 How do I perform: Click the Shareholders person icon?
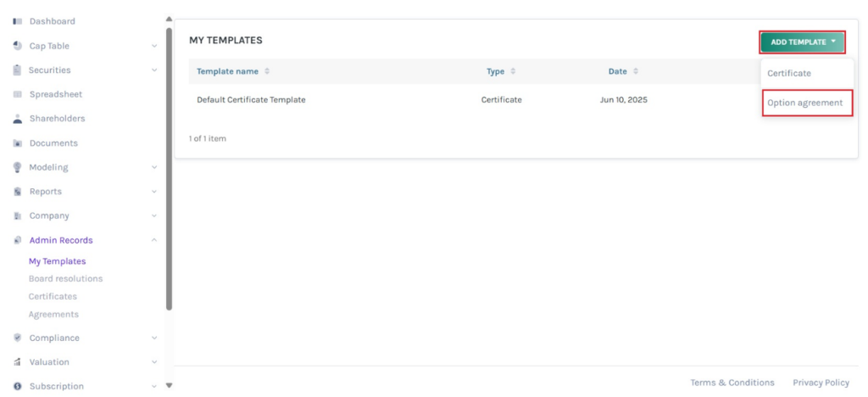(17, 119)
